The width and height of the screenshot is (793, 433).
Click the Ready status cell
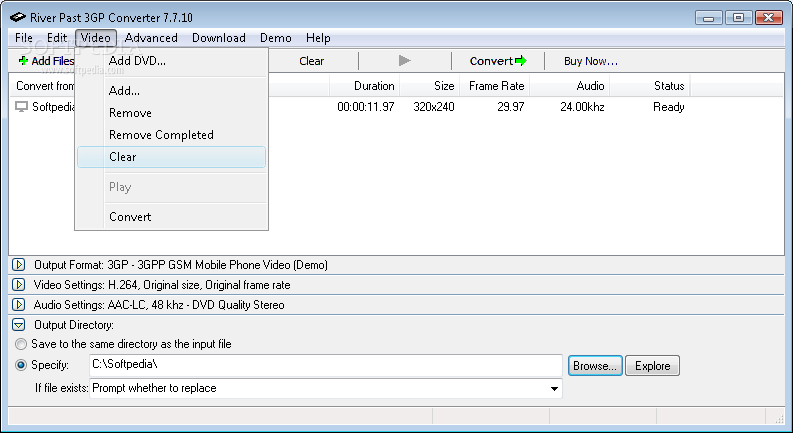click(x=669, y=107)
